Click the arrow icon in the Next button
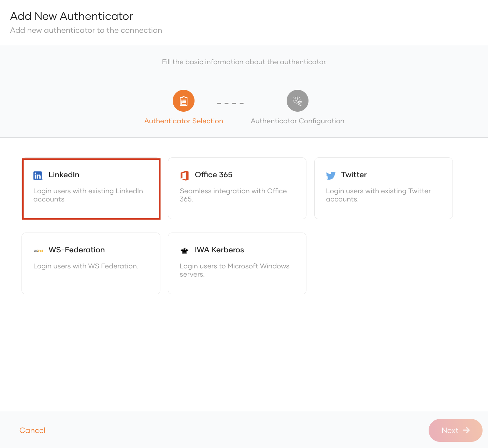This screenshot has width=488, height=448. coord(467,430)
